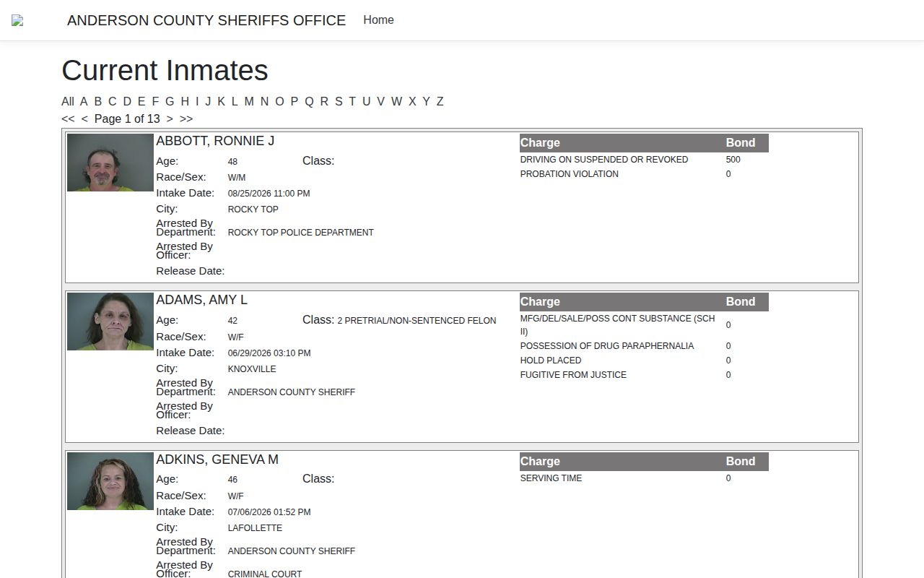The width and height of the screenshot is (924, 578).
Task: Filter inmates by letter B
Action: pos(98,101)
